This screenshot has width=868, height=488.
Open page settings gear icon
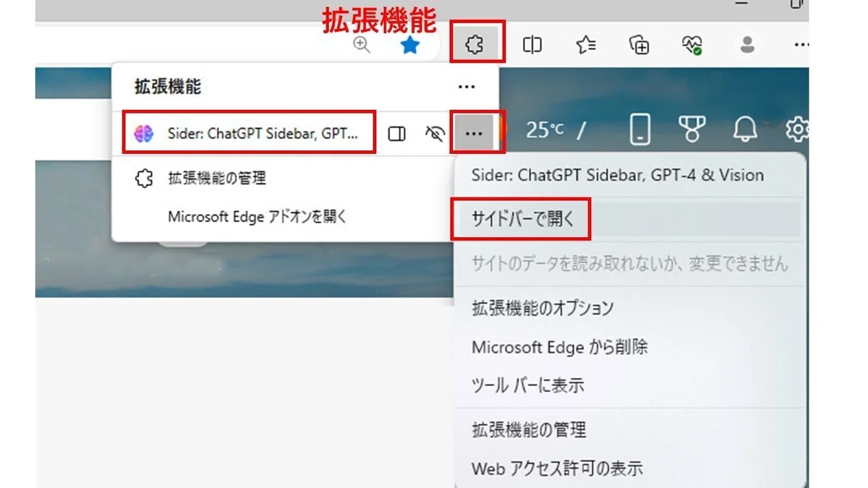pyautogui.click(x=796, y=130)
